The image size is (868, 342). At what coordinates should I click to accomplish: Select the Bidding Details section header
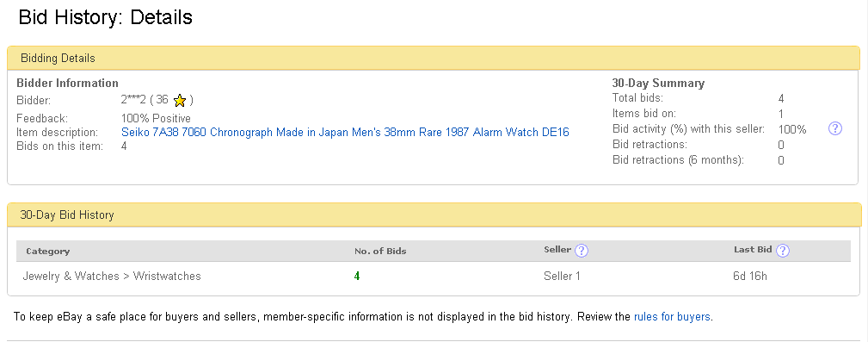434,59
